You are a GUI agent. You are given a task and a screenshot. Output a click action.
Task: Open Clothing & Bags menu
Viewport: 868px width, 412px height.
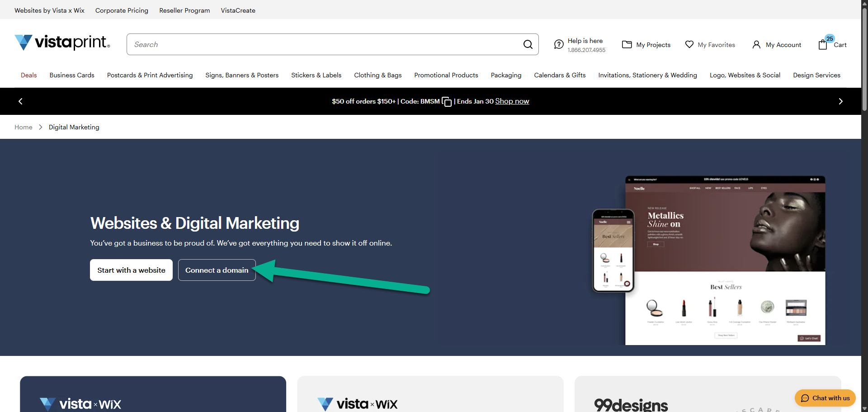378,75
